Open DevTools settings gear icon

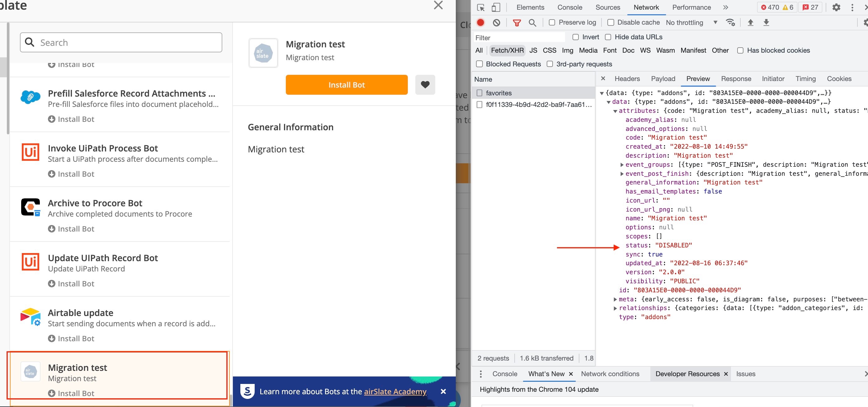[836, 7]
